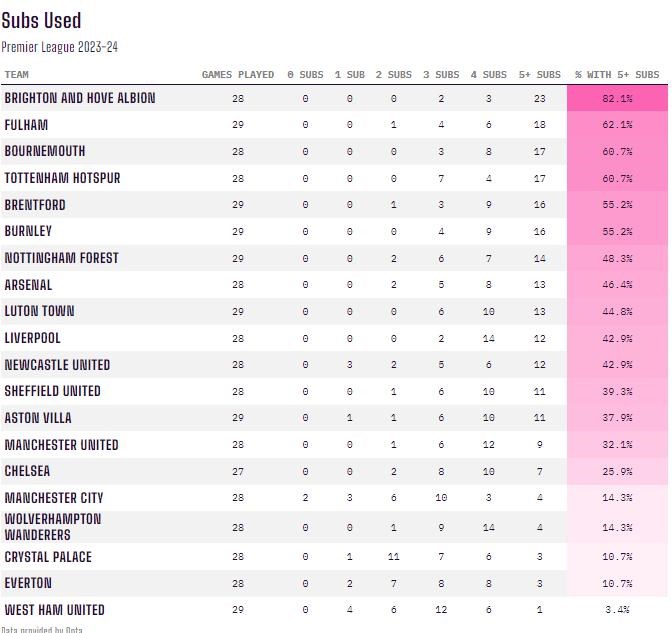Click the 1 Sub column header
Viewport: 672px width, 633px height.
click(349, 75)
